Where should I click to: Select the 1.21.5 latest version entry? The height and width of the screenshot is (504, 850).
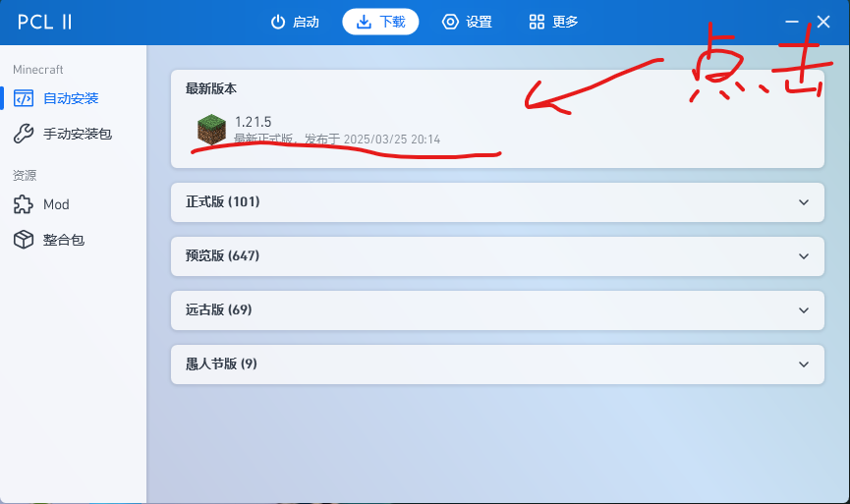(x=497, y=130)
